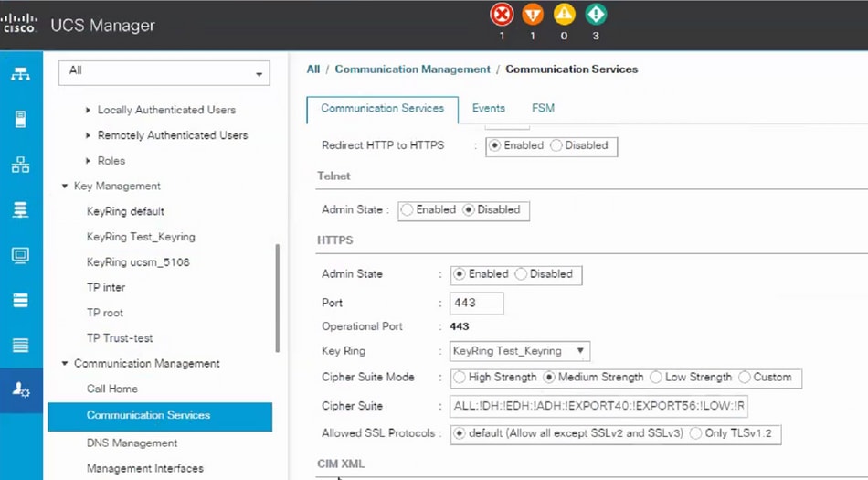Screen dimensions: 868x480
Task: Select Communication Services in tree
Action: [x=160, y=417]
